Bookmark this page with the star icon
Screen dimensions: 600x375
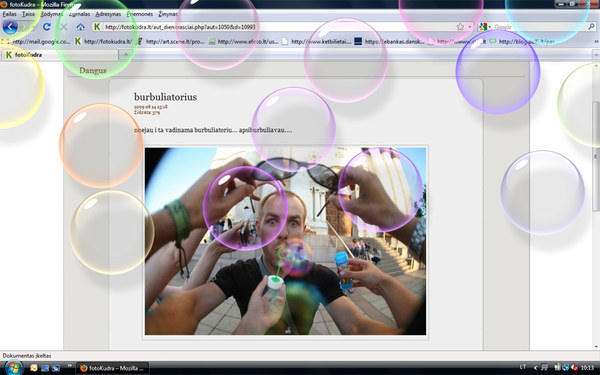click(x=460, y=27)
